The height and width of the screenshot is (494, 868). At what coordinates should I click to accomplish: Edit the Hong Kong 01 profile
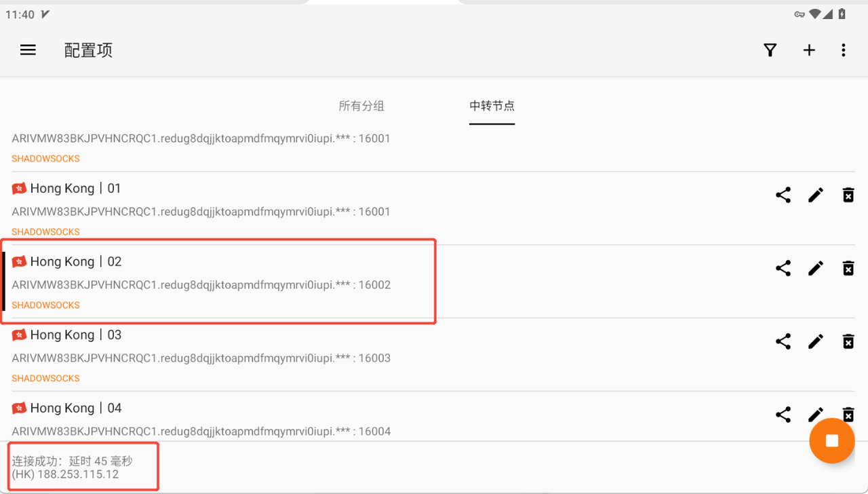(x=816, y=195)
